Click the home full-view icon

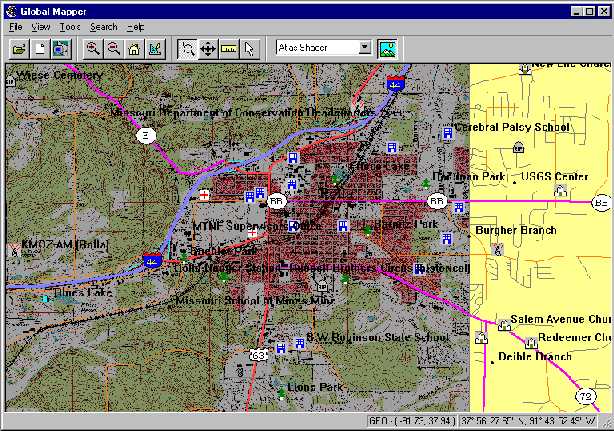point(134,49)
